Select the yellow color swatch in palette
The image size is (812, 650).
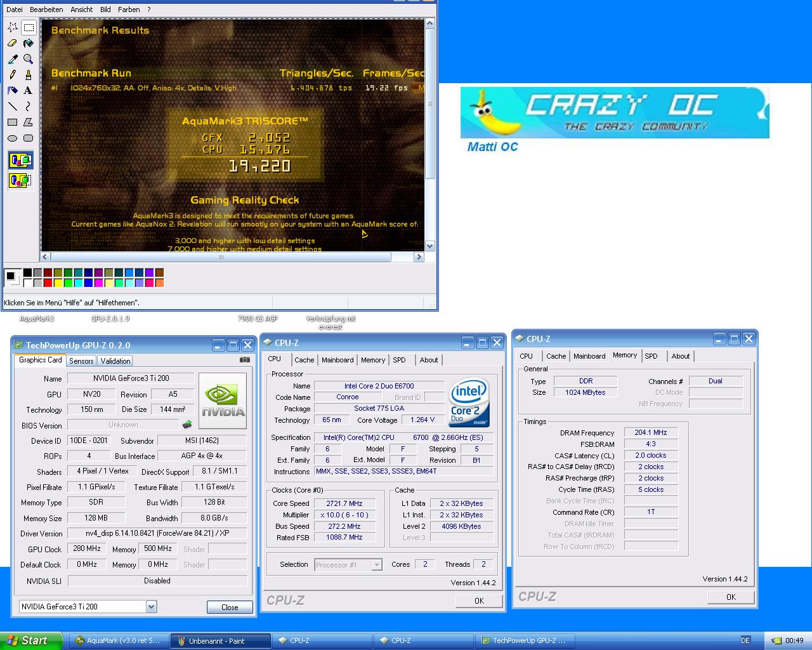coord(58,283)
